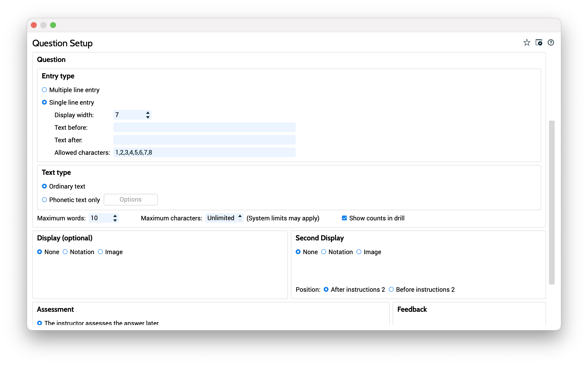Screen dimensions: 588x366
Task: Enable Show counts in drill checkbox
Action: click(344, 218)
